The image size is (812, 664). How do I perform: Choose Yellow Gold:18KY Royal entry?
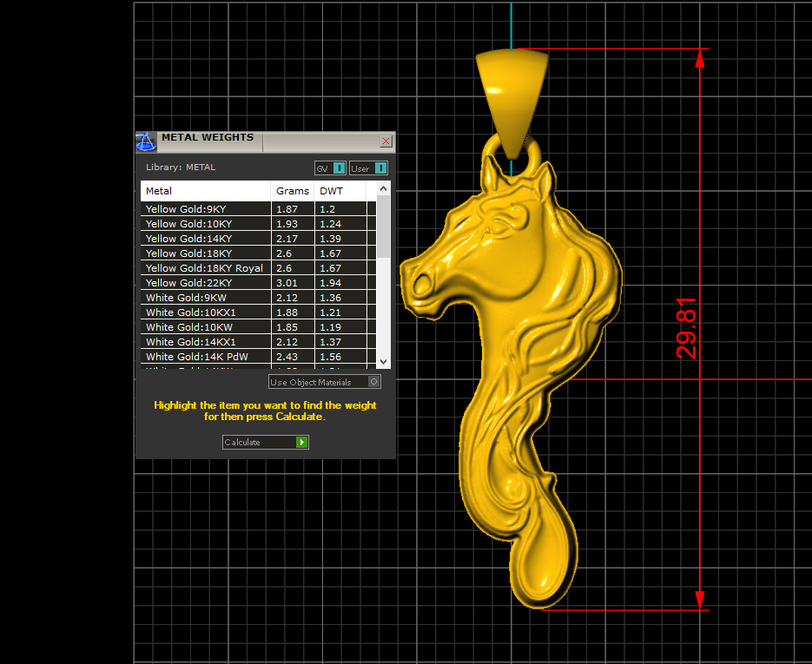tap(206, 268)
